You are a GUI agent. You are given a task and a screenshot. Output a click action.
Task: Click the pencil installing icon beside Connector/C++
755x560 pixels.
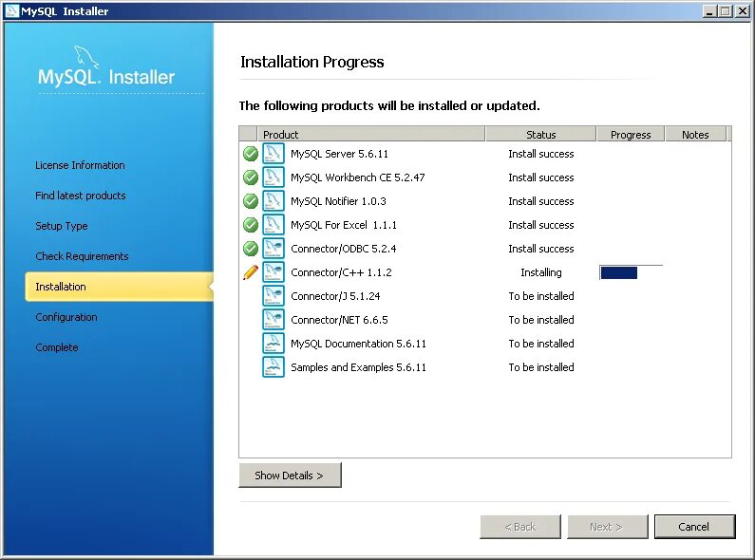(x=251, y=272)
